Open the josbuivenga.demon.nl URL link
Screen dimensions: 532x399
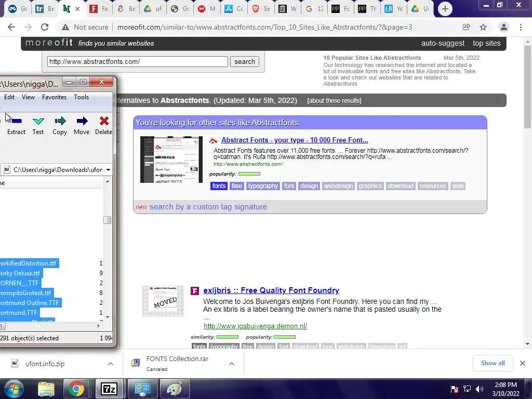(255, 326)
